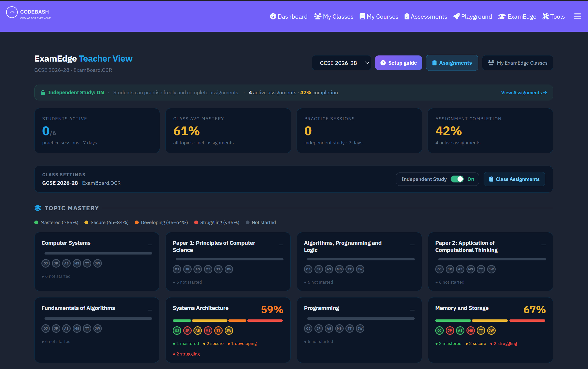588x369 pixels.
Task: Click the Topic Mastery layers icon
Action: coord(38,208)
